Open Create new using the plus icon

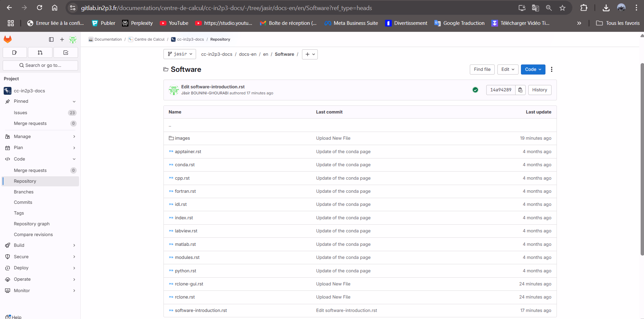pyautogui.click(x=62, y=39)
